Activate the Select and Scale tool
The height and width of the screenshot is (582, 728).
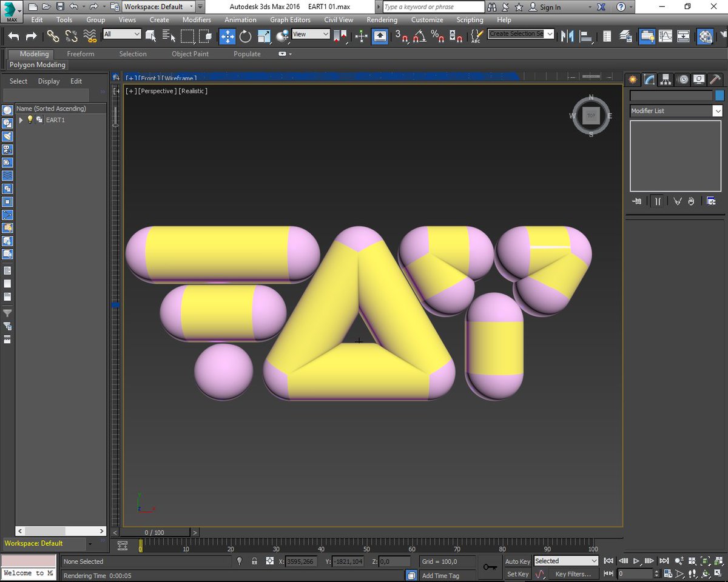264,36
